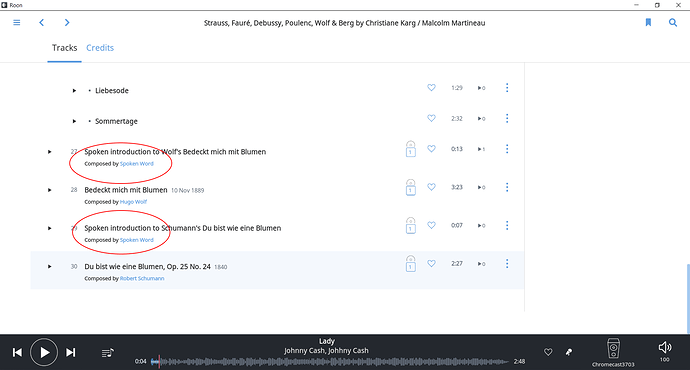690x370 pixels.
Task: Go back with the left arrow
Action: [41, 22]
